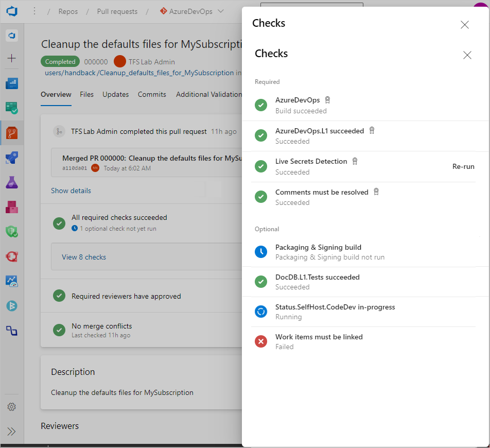Open the project settings gear
Screen dimensions: 490x448
11,406
